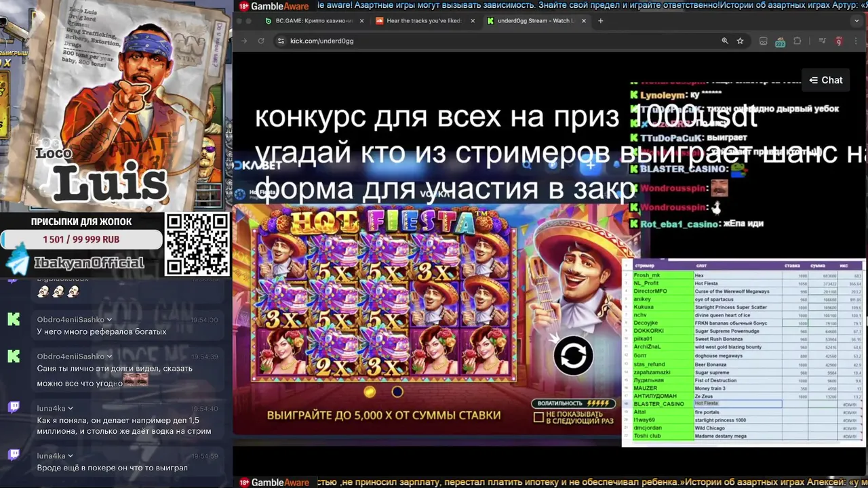Screen dimensions: 868x488
Task: Close the SoundCloud tracks tab
Action: pyautogui.click(x=472, y=21)
